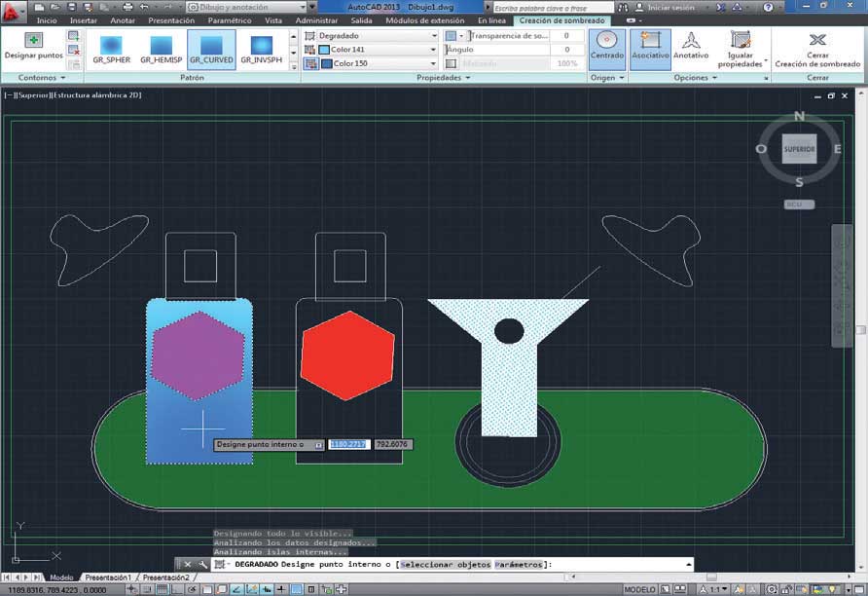Click the Color 150 swatch
The width and height of the screenshot is (868, 596).
(327, 63)
